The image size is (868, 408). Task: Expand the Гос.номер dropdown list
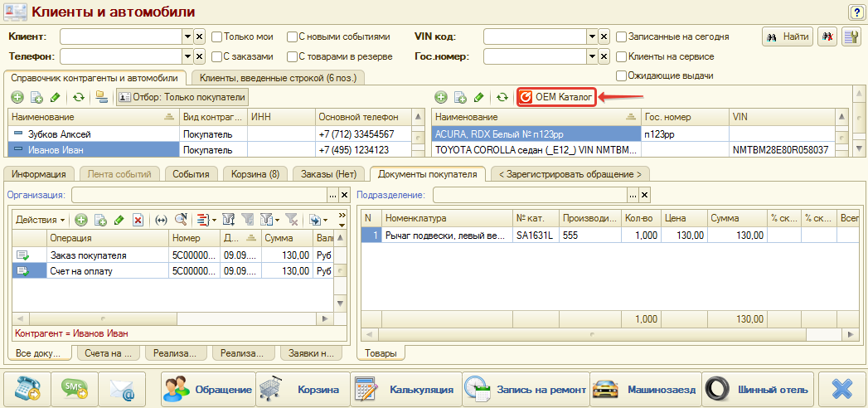[592, 56]
